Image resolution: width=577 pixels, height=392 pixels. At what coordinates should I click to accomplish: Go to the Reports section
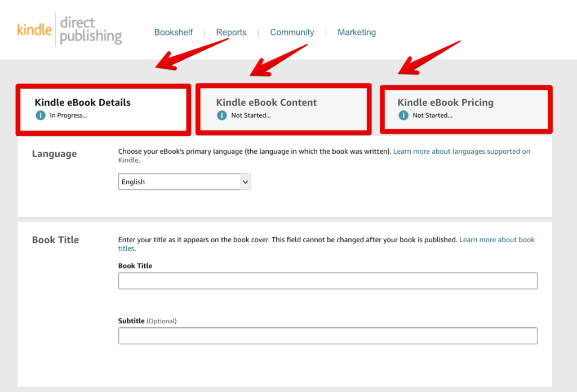[231, 32]
